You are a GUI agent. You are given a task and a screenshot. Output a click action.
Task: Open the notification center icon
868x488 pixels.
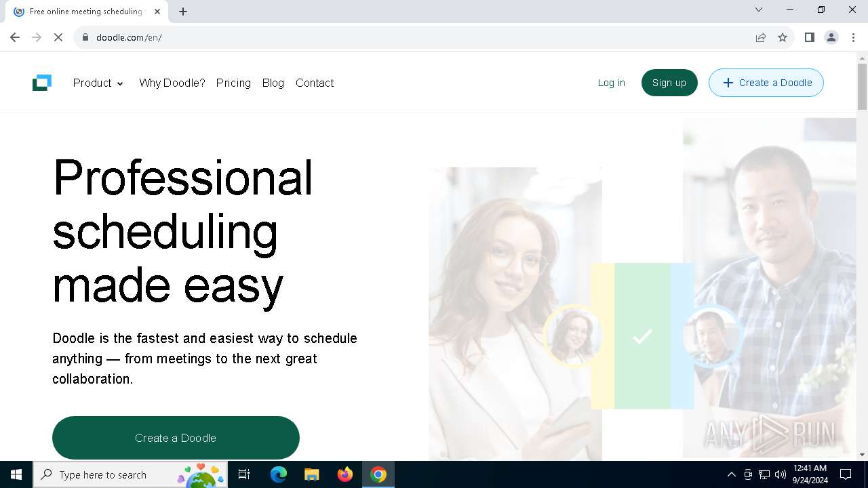click(846, 474)
